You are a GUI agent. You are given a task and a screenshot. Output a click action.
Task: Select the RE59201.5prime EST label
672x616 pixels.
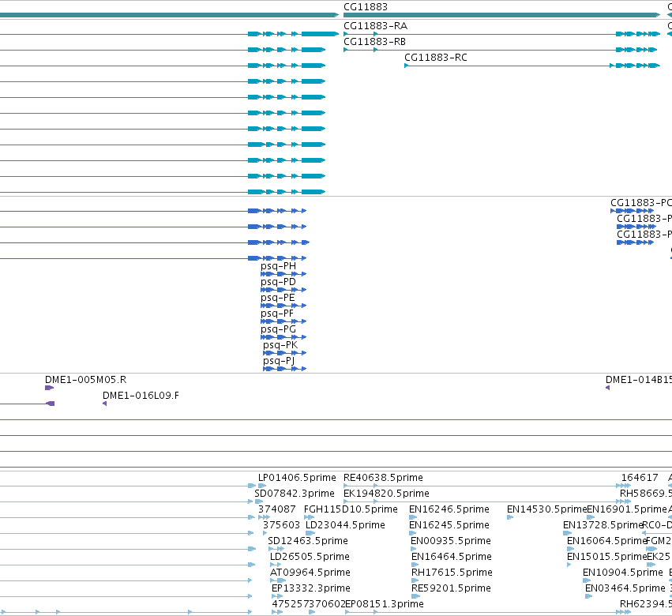coord(451,588)
